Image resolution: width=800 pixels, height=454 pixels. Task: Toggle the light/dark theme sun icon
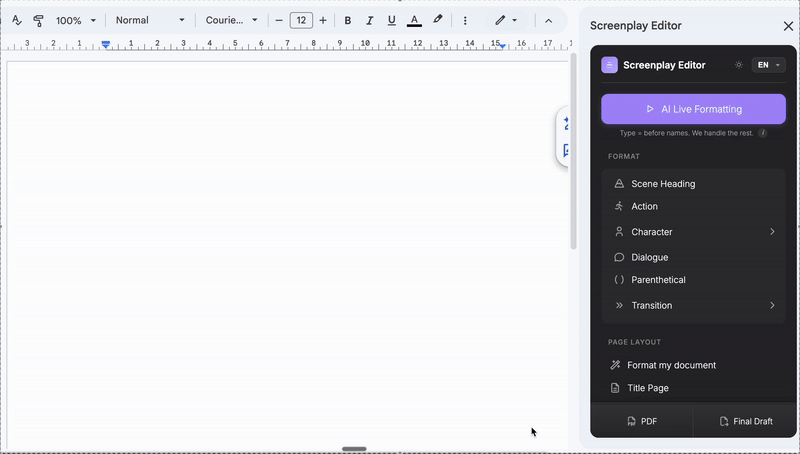click(738, 65)
